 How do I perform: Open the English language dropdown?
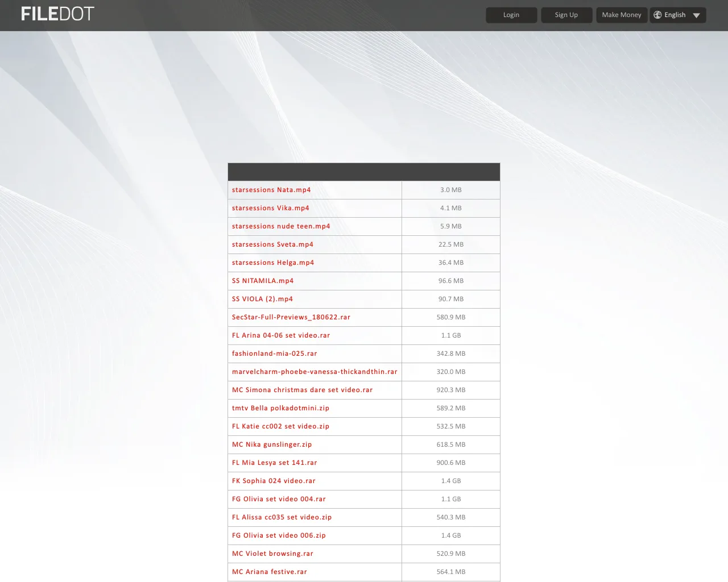[x=677, y=15]
